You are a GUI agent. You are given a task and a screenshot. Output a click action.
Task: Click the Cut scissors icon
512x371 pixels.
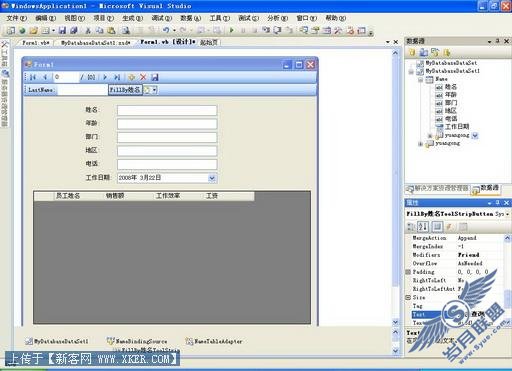pyautogui.click(x=88, y=31)
